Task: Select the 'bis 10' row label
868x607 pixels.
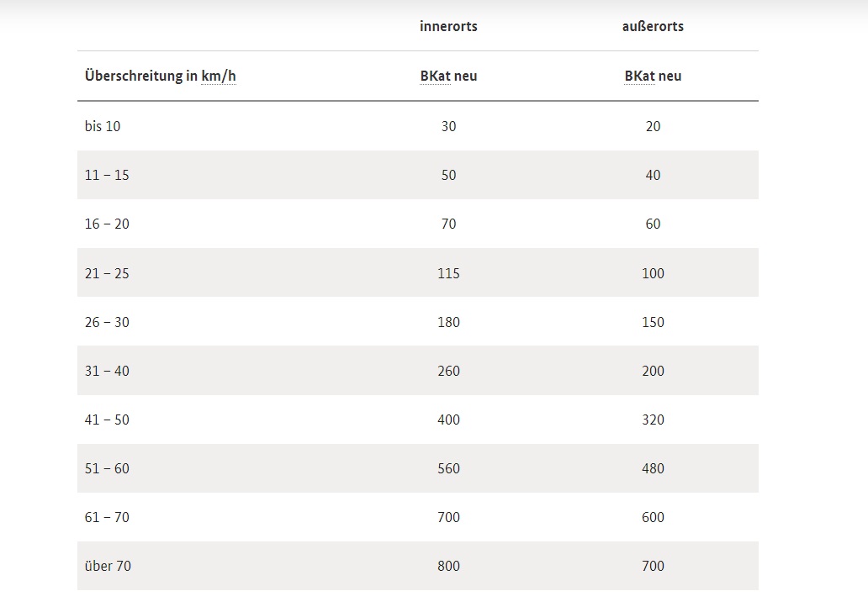Action: coord(103,126)
